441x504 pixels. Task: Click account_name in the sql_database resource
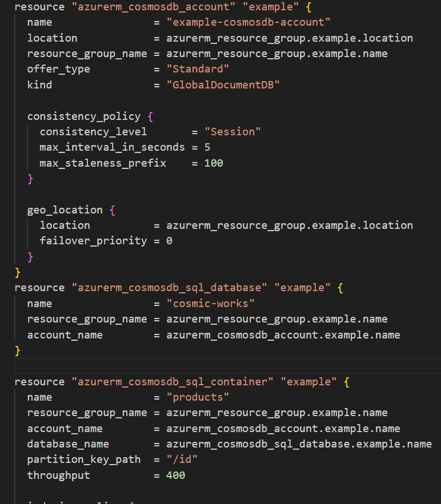(65, 335)
